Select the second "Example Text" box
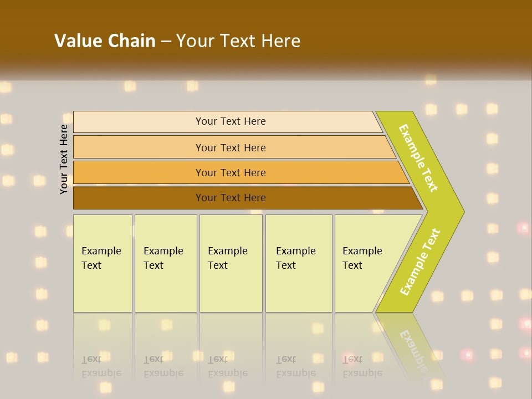The height and width of the screenshot is (399, 532). click(x=165, y=263)
